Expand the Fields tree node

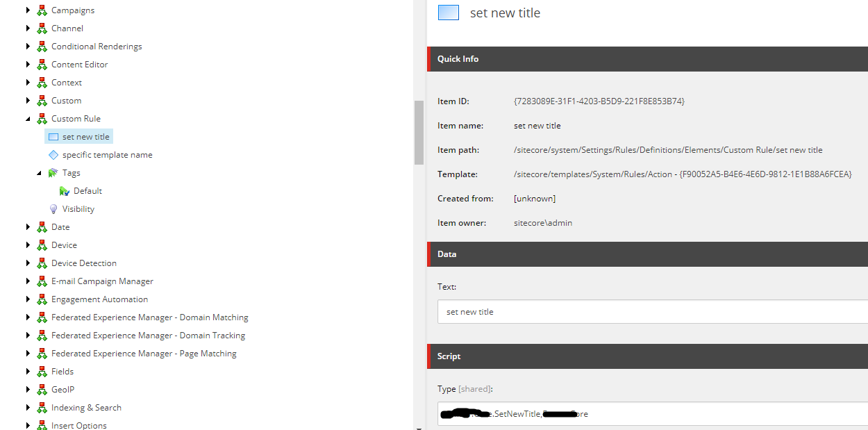pos(28,371)
